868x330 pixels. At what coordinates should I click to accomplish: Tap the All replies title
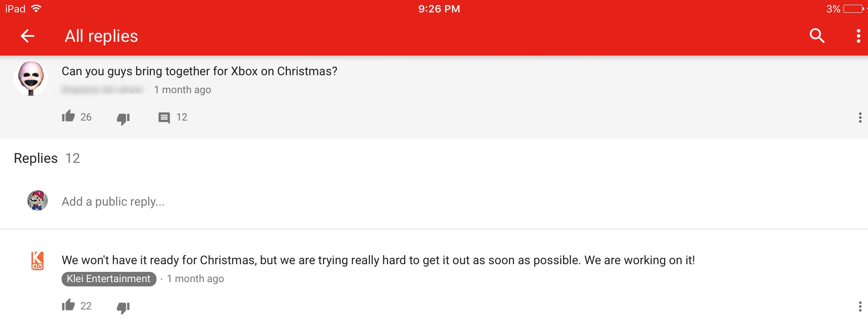coord(101,36)
